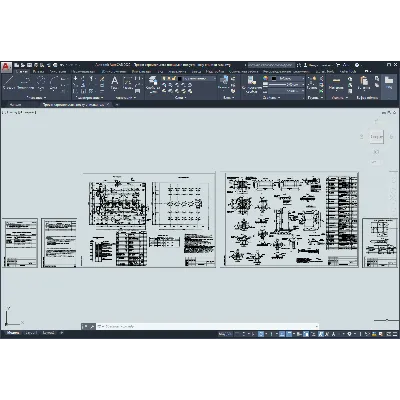Screen dimensions: 400x400
Task: Select the Circle drawing tool
Action: pyautogui.click(x=41, y=83)
